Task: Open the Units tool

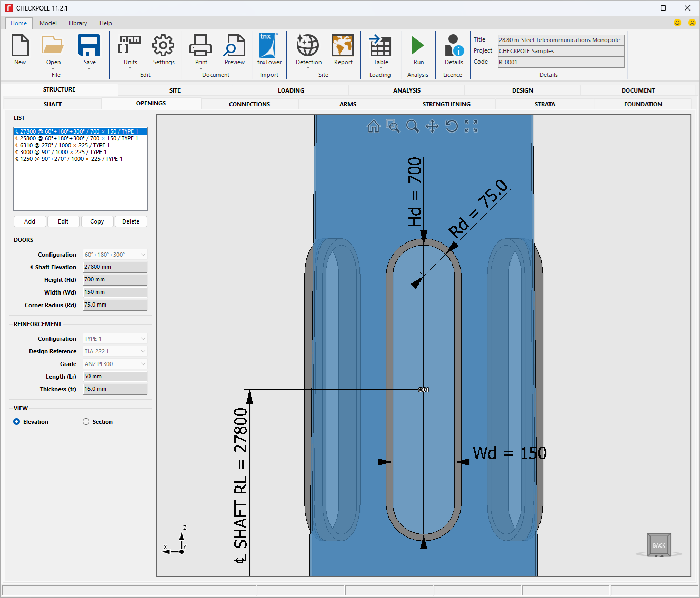Action: 130,45
